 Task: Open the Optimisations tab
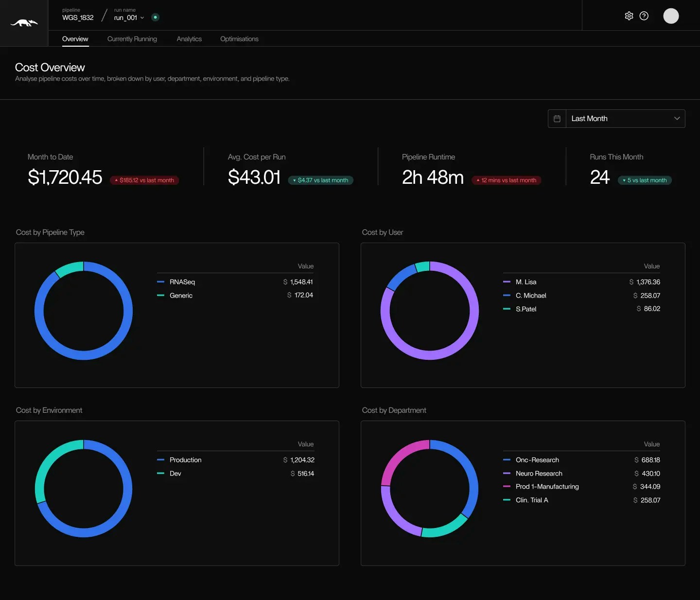click(239, 39)
